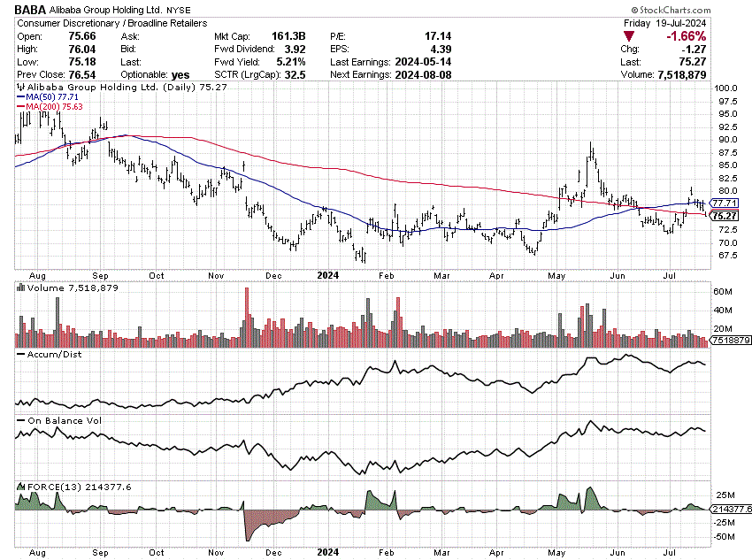Viewport: 752px width, 560px height.
Task: Click the Prev Close value 76.54
Action: tap(82, 75)
